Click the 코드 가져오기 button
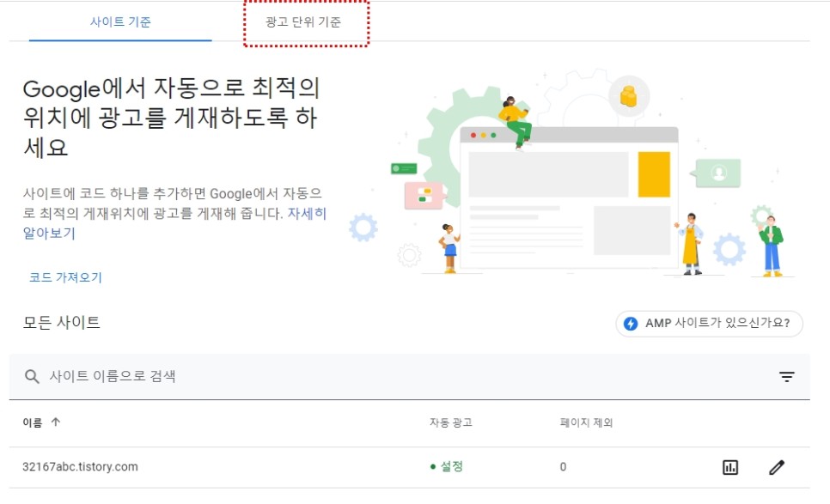830x504 pixels. click(65, 277)
